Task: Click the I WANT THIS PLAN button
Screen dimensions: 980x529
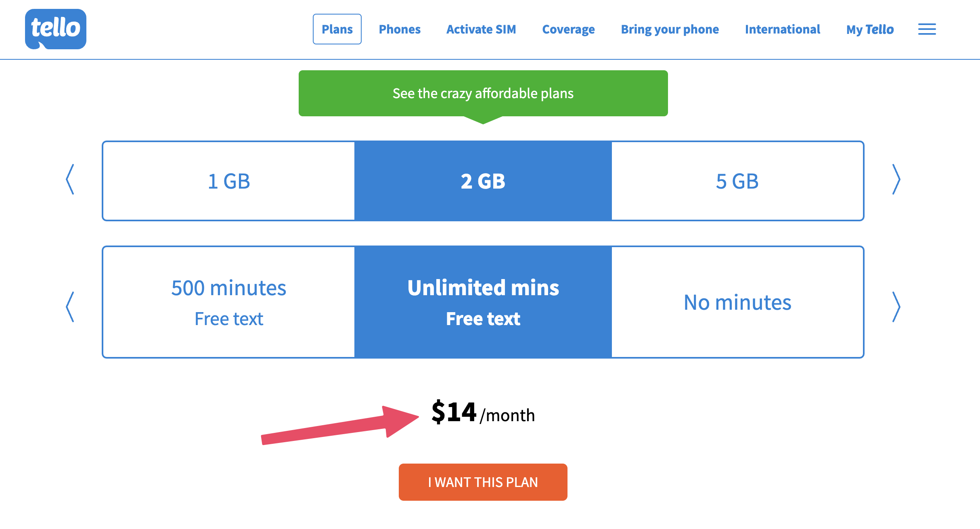Action: click(x=483, y=481)
